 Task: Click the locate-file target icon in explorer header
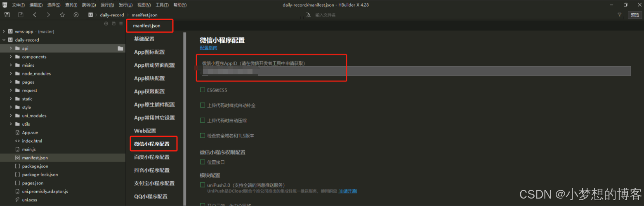106,23
